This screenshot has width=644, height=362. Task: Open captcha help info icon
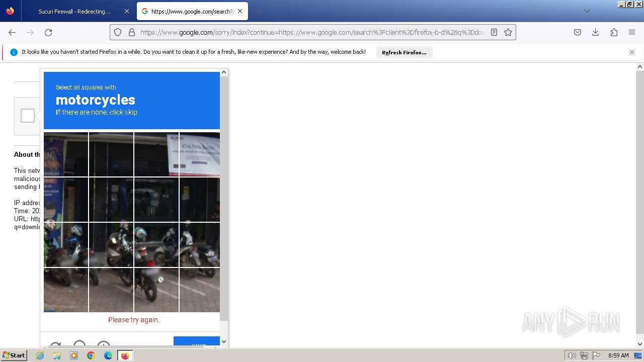[x=104, y=344]
